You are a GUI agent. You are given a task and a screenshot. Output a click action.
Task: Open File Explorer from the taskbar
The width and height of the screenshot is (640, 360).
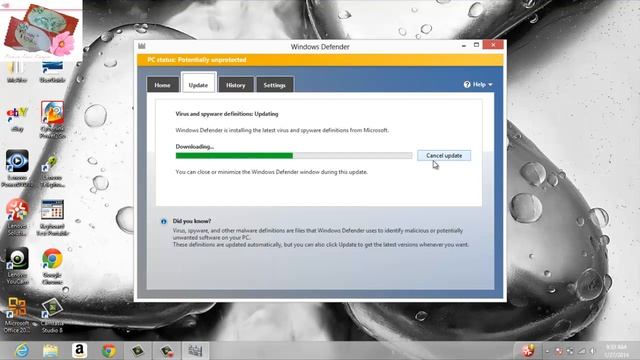pos(50,351)
